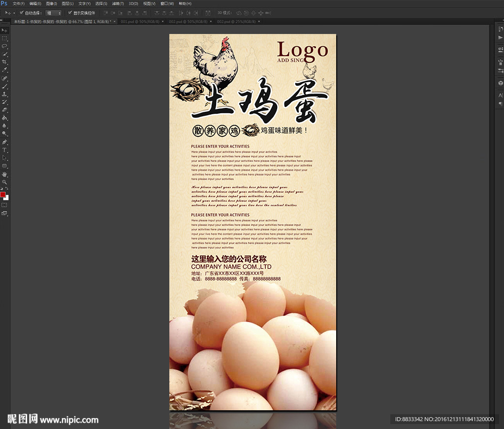Select the Rectangular Marquee tool
The width and height of the screenshot is (504, 429).
point(4,38)
